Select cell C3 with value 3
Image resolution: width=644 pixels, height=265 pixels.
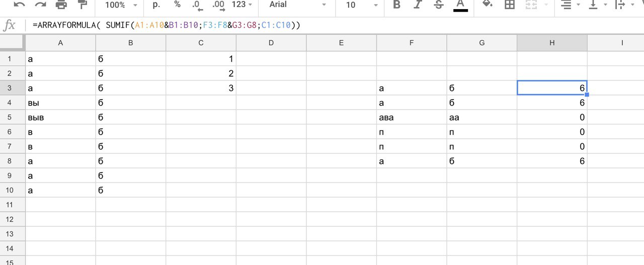(x=201, y=88)
